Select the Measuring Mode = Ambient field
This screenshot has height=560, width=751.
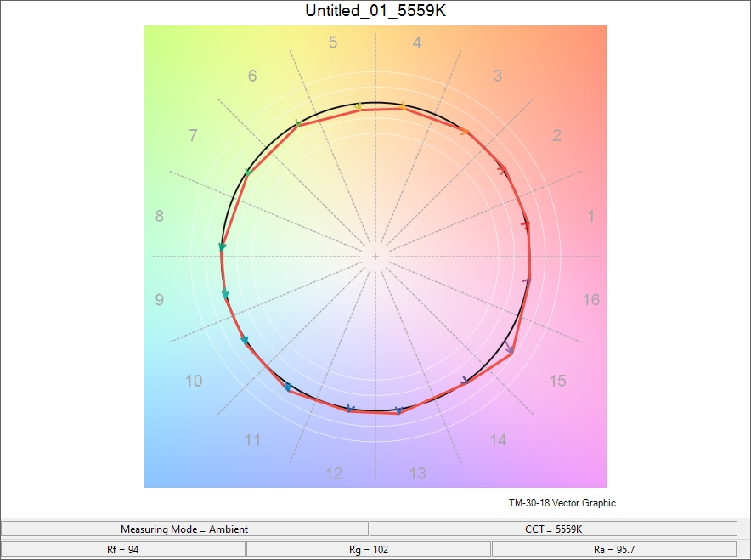(x=184, y=529)
